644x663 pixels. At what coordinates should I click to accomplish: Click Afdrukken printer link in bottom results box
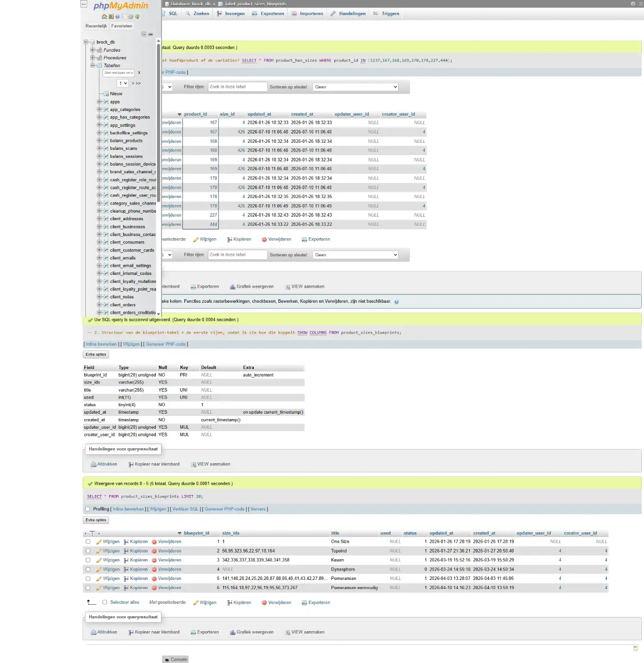104,633
